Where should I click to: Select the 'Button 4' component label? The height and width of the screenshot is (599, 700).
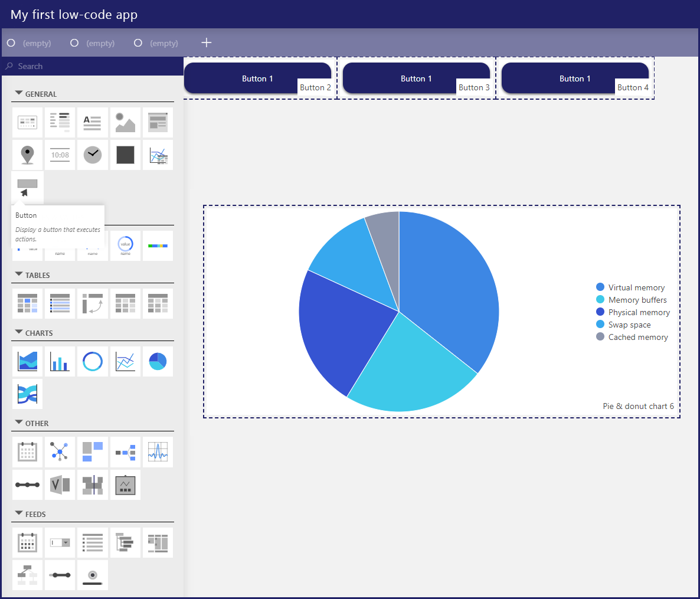(633, 87)
